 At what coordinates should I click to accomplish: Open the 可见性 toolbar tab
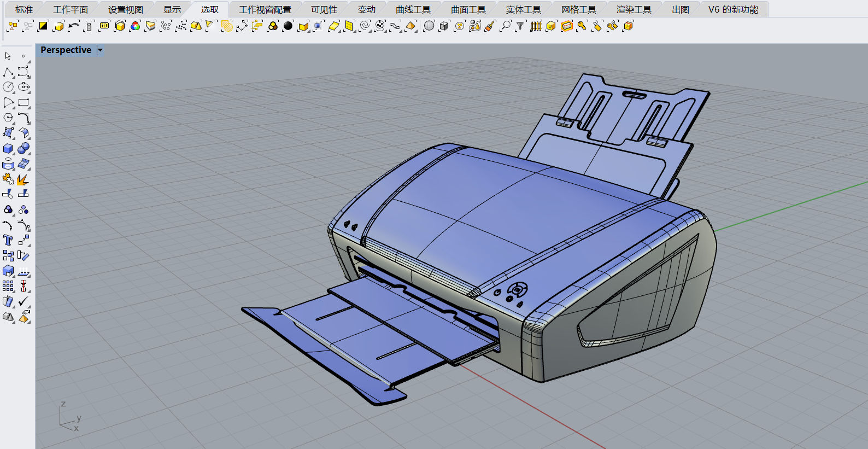point(324,9)
